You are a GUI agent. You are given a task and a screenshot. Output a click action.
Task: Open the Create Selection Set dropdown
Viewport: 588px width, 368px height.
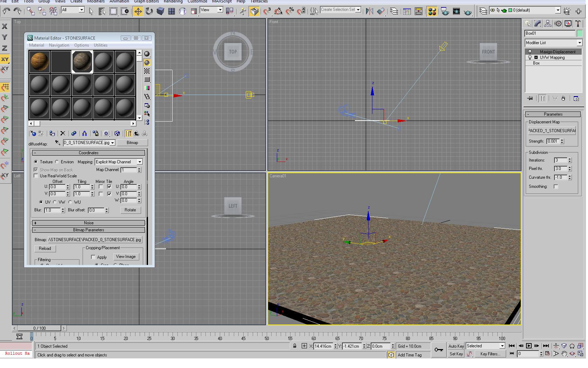[x=341, y=10]
